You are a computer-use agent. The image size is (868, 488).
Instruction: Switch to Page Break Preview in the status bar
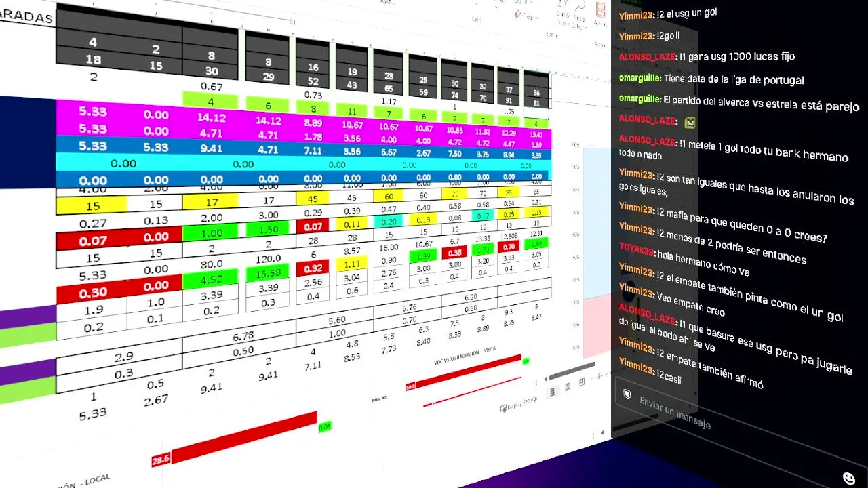[x=581, y=382]
